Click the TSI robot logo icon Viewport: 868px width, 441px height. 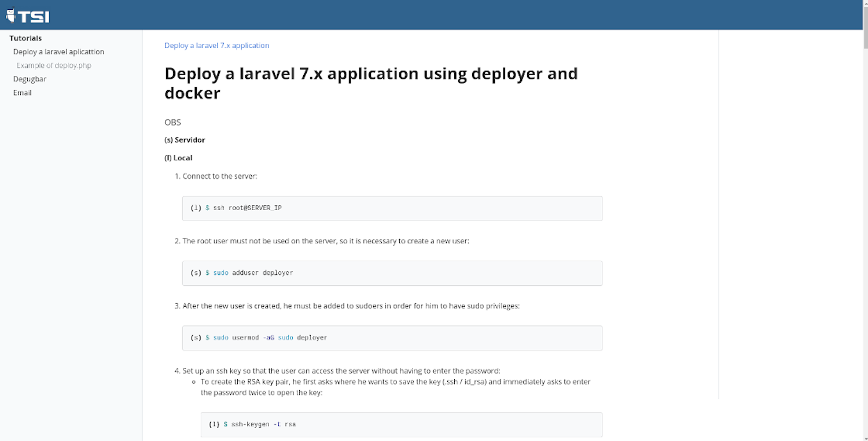(10, 15)
